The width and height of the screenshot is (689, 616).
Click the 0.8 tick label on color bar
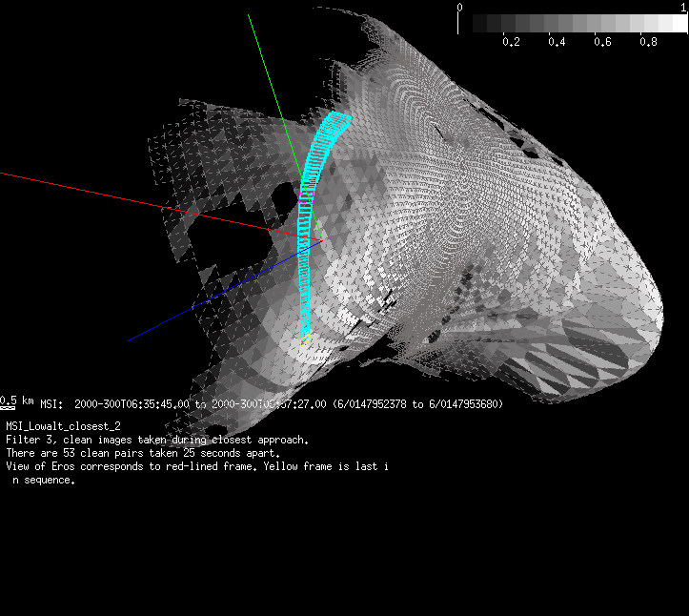coord(648,42)
